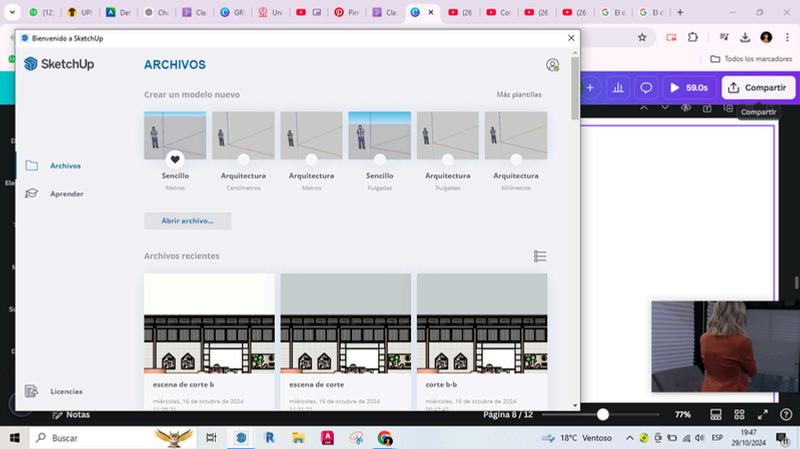The image size is (800, 449).
Task: Click the SketchUp welcome window scrollbar
Action: pyautogui.click(x=575, y=88)
